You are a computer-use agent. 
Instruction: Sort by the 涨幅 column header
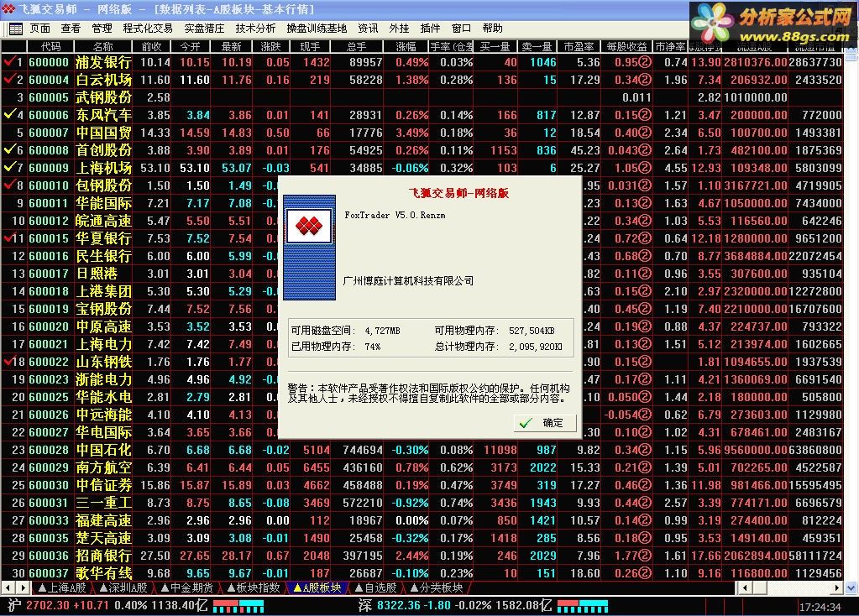pos(406,46)
